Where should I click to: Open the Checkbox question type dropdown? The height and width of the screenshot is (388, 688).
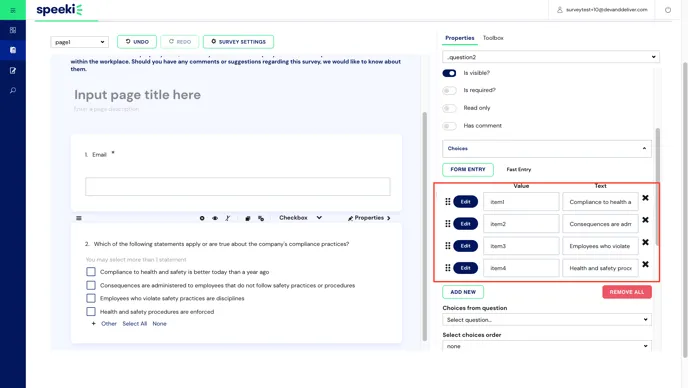tap(301, 218)
